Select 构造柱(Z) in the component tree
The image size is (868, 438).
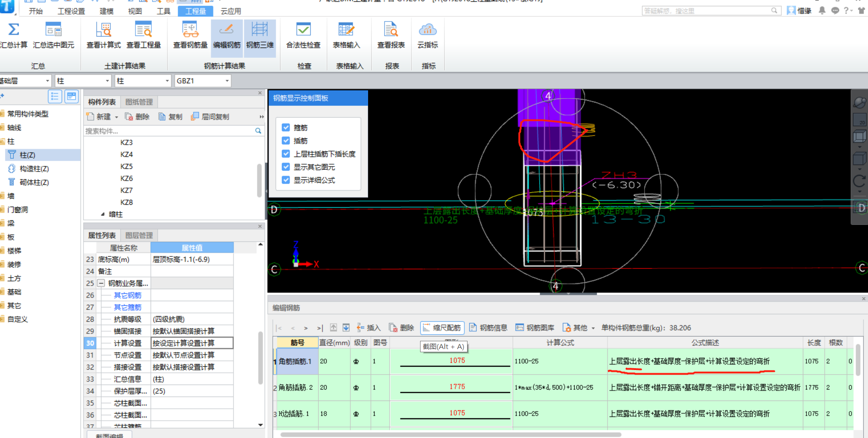34,169
